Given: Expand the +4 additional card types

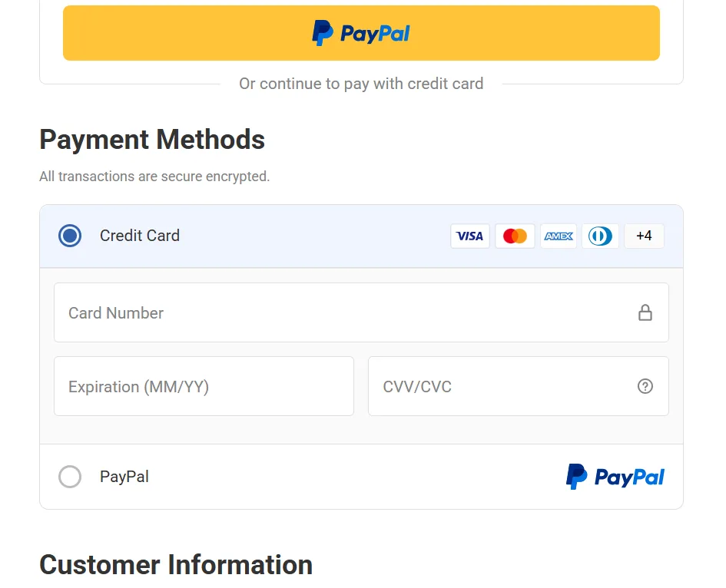Looking at the screenshot, I should [x=644, y=236].
